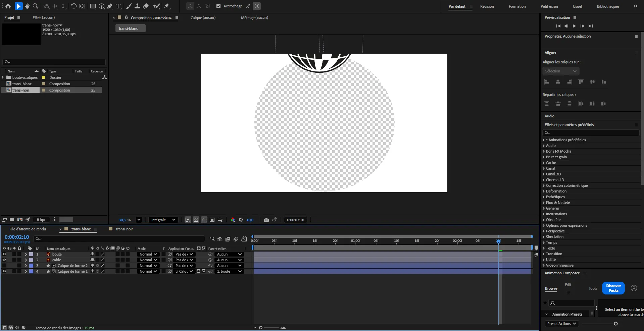Toggle the Accrochage snapping checkbox
The width and height of the screenshot is (644, 331).
point(218,6)
